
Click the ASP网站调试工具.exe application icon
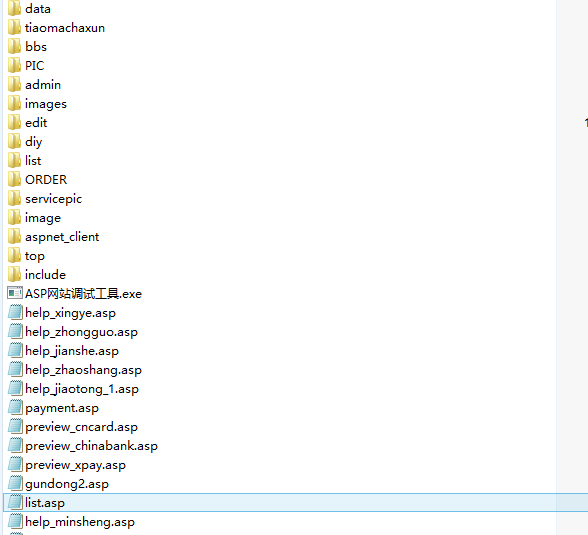click(15, 293)
